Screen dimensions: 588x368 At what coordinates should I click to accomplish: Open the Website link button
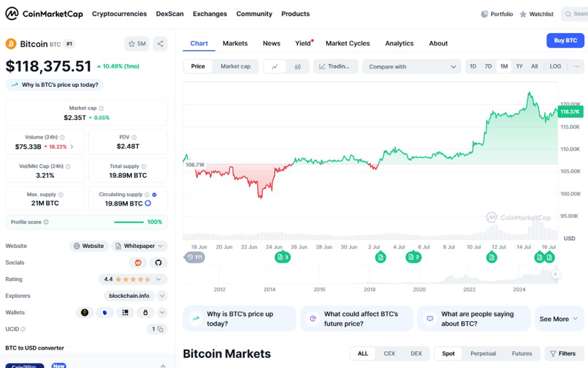pyautogui.click(x=89, y=246)
